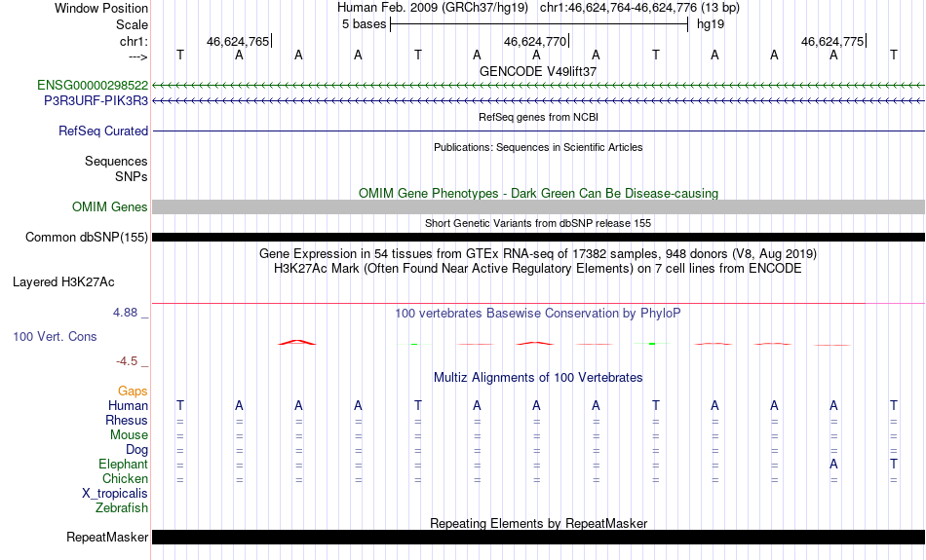
Task: Click the H3K27Ac Mark ENCODE title
Action: click(x=538, y=269)
